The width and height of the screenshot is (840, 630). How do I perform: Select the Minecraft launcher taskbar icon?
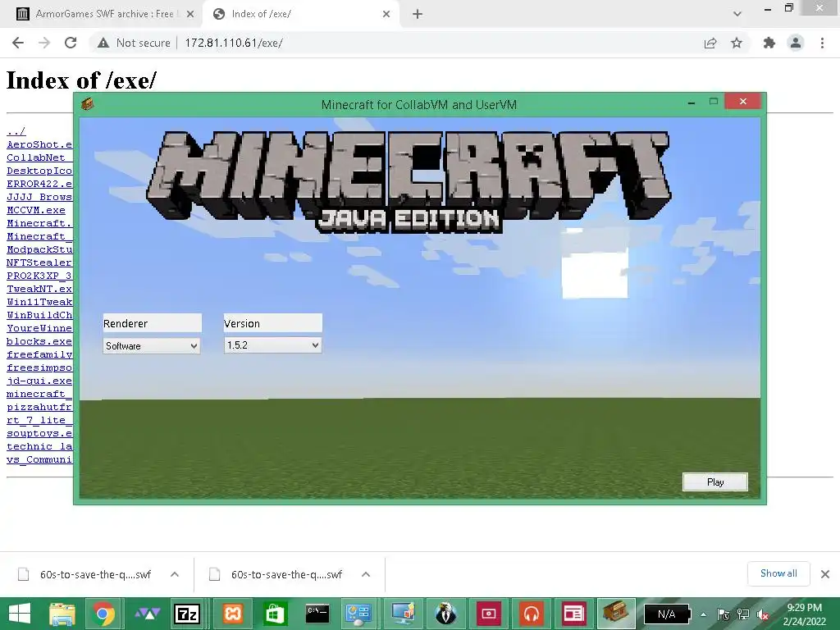click(x=616, y=614)
